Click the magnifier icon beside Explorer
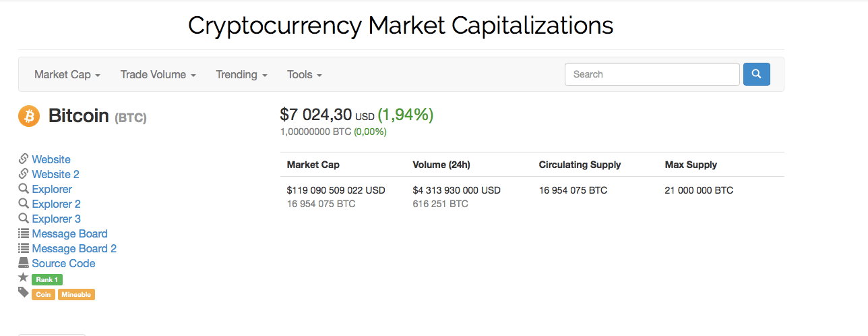 24,189
